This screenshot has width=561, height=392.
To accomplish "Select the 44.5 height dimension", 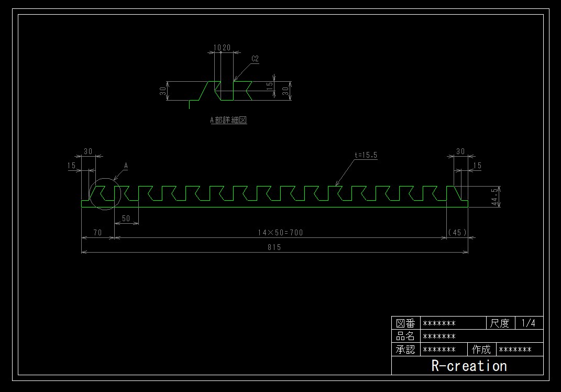I will click(494, 197).
